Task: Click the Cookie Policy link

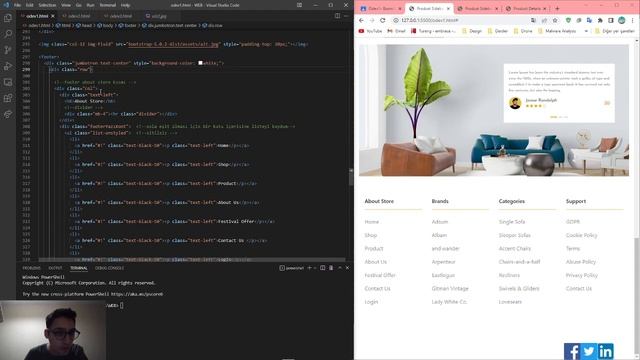Action: 581,235
